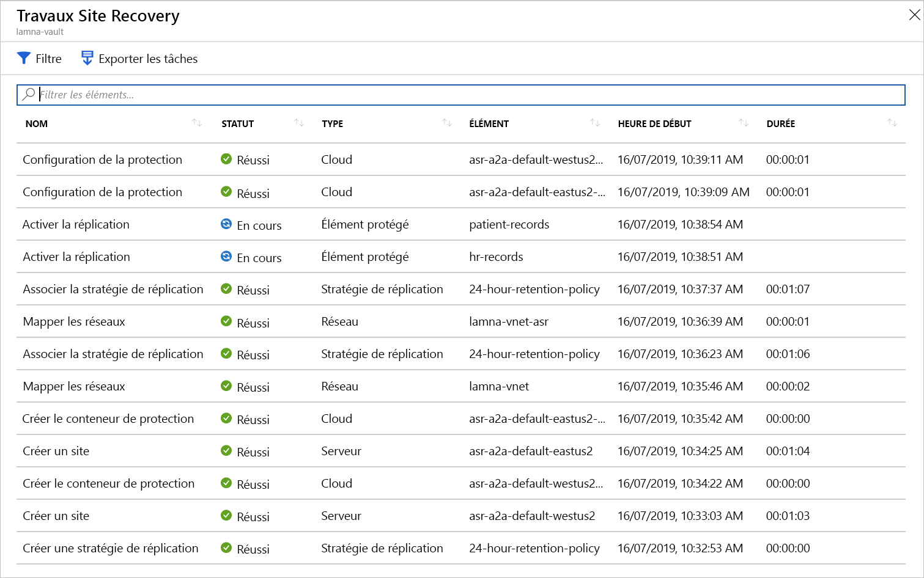Click success icon in 10:36:23 AM row
Viewport: 924px width, 578px height.
coord(226,353)
